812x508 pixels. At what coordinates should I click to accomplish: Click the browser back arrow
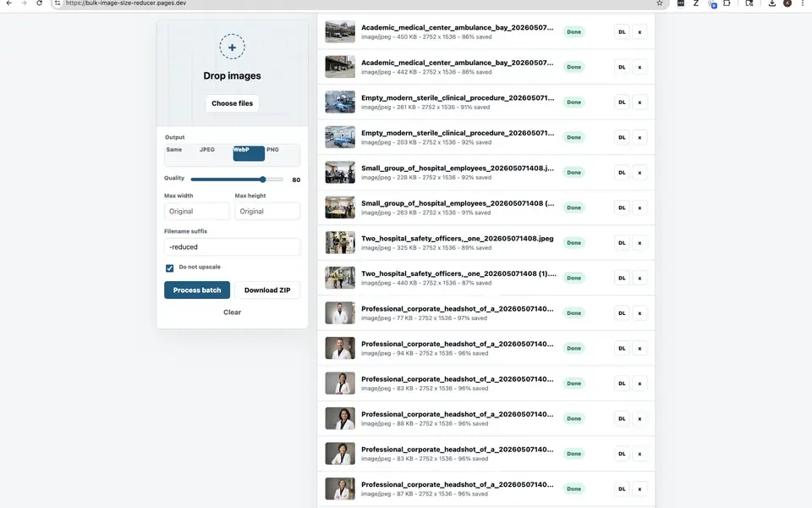(8, 3)
